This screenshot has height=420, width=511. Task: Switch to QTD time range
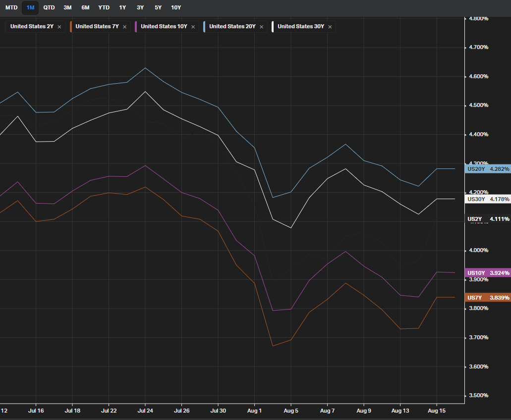[49, 7]
